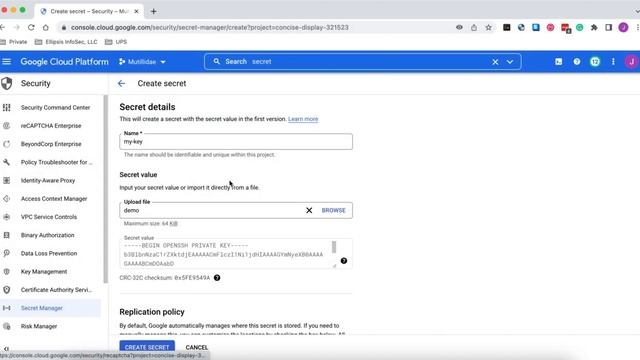Open the main navigation hamburger menu
640x360 pixels.
click(7, 62)
